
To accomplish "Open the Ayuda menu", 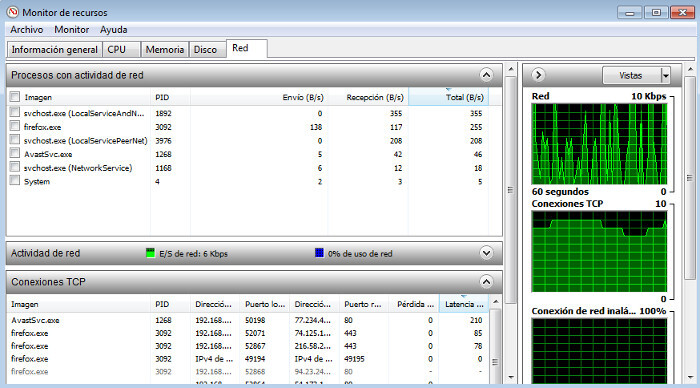I will 113,30.
